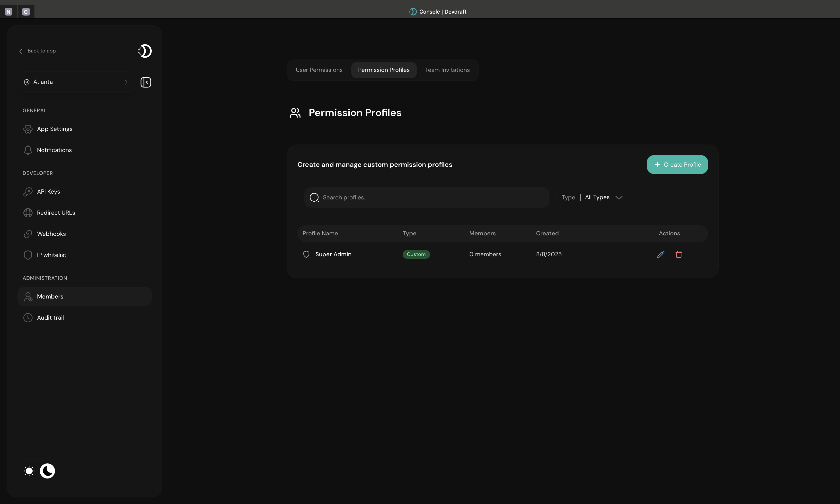
Task: Go Back to app from the sidebar
Action: pos(37,51)
